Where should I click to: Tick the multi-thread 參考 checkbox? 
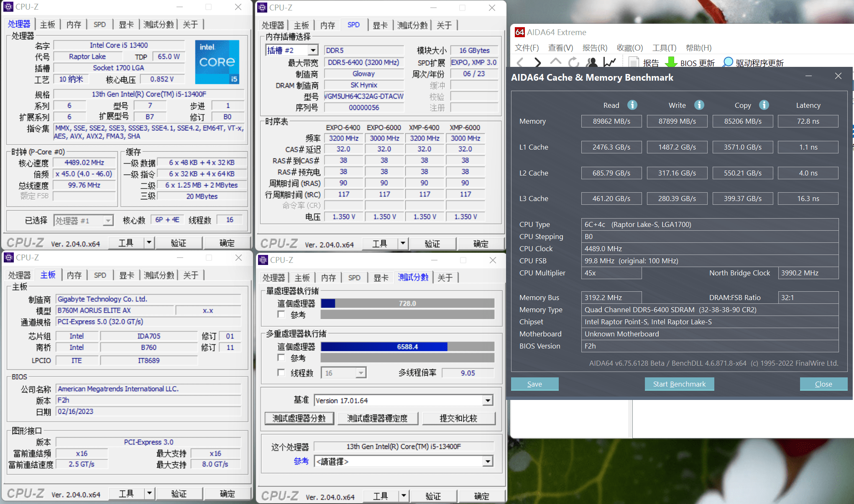point(281,358)
